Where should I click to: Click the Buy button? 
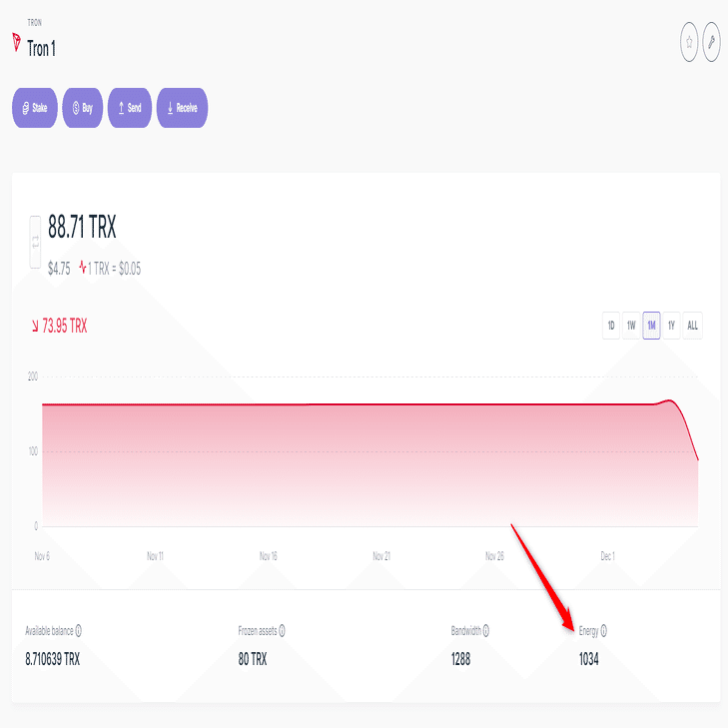click(83, 108)
